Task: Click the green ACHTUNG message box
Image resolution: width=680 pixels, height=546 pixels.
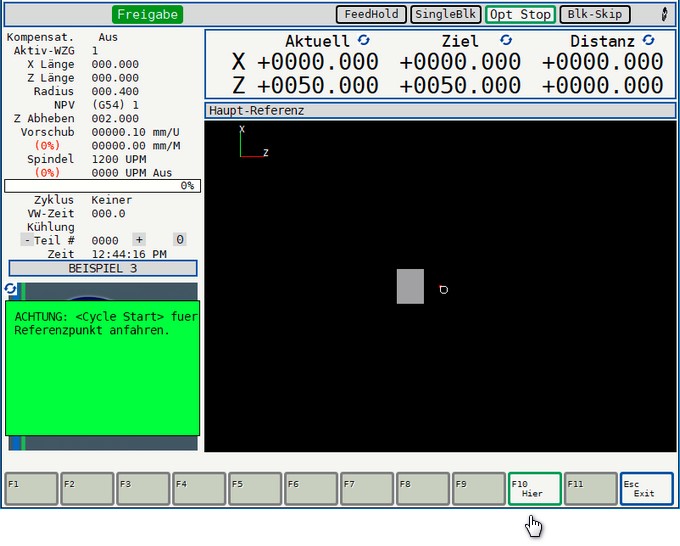Action: click(103, 368)
